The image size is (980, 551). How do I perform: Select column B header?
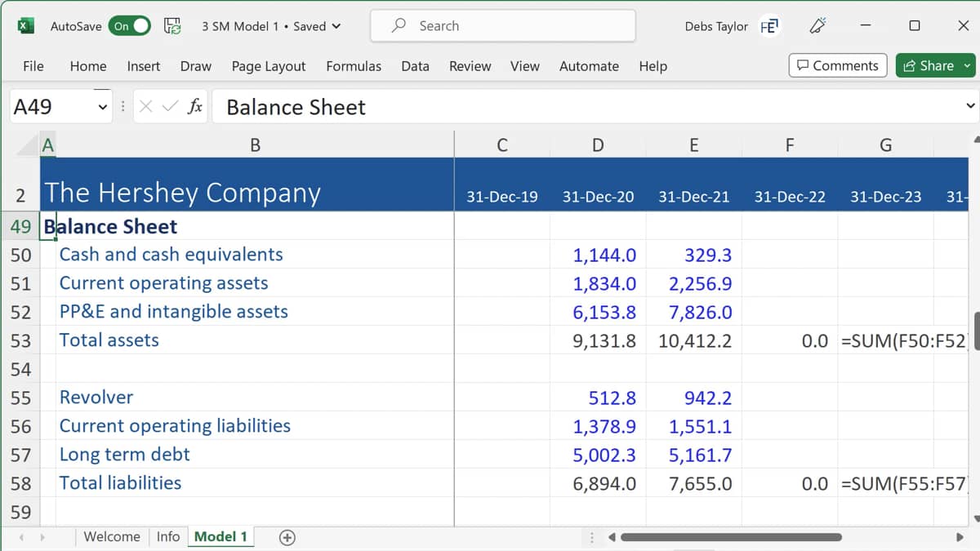click(x=255, y=145)
